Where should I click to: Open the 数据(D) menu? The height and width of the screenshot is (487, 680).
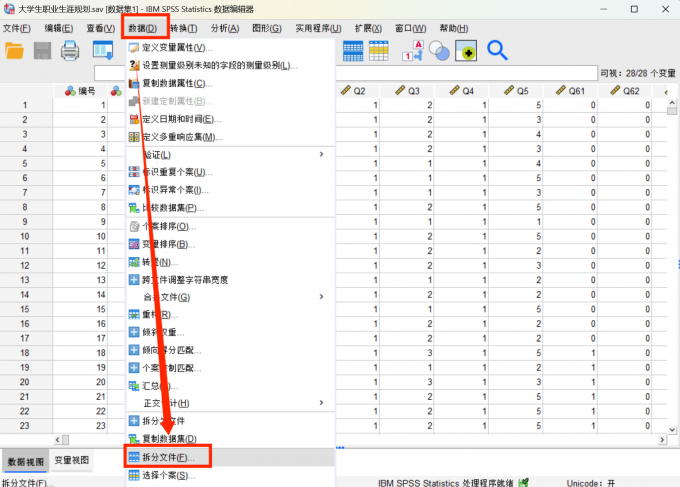point(143,29)
